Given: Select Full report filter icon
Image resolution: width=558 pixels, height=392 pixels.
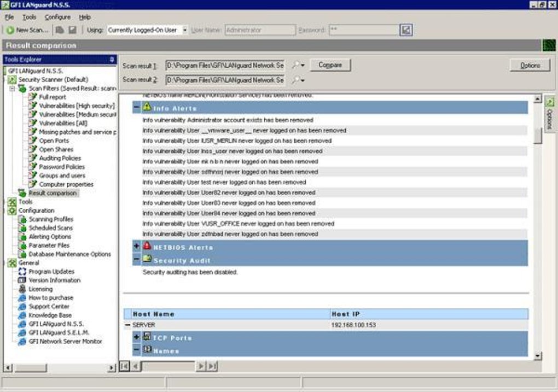Looking at the screenshot, I should click(x=33, y=97).
